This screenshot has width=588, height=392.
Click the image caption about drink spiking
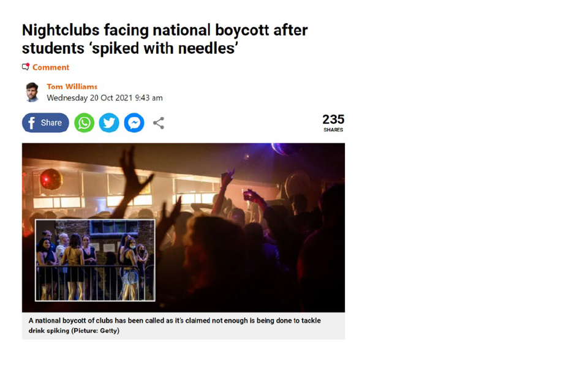175,325
